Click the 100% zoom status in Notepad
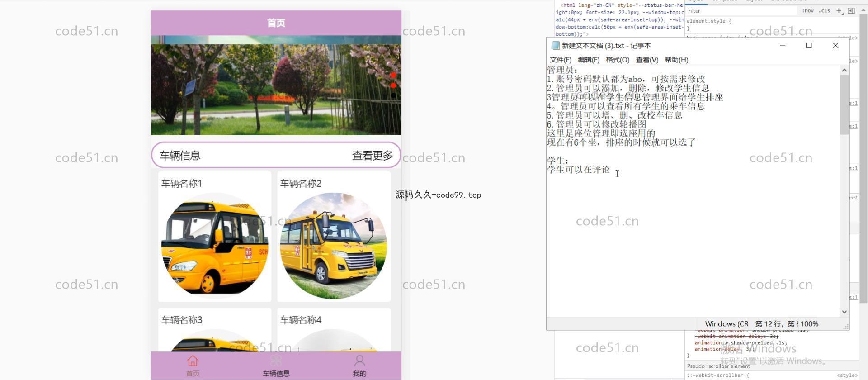Image resolution: width=868 pixels, height=380 pixels. (x=809, y=324)
